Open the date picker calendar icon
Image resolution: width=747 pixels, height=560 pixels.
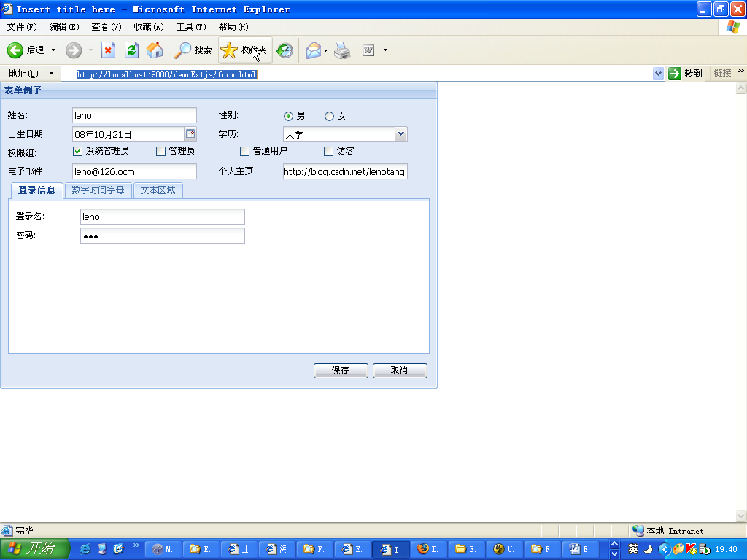point(190,134)
